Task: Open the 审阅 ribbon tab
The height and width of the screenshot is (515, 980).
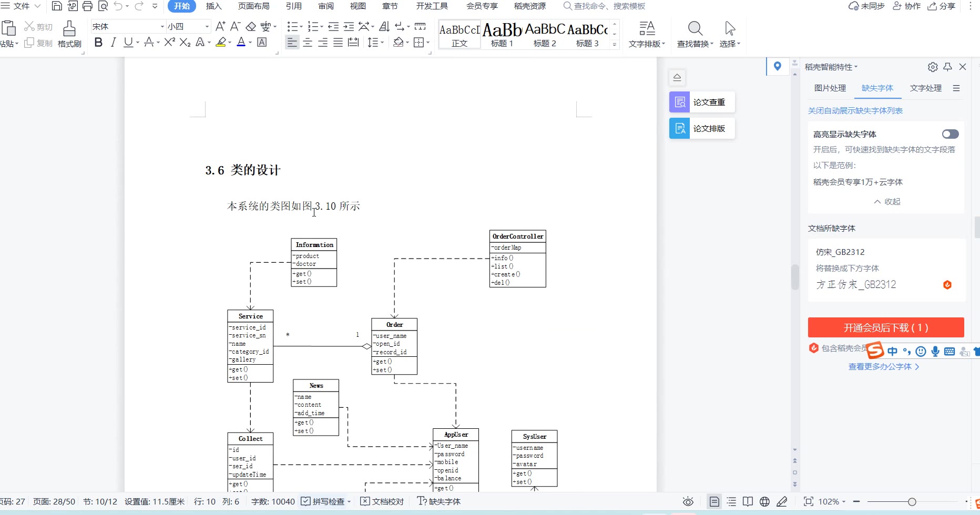Action: [x=326, y=6]
